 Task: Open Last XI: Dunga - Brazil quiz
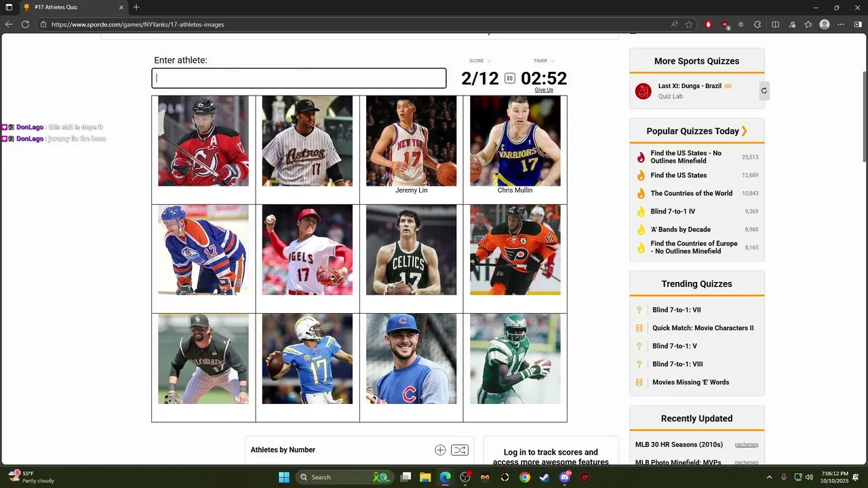[x=689, y=86]
